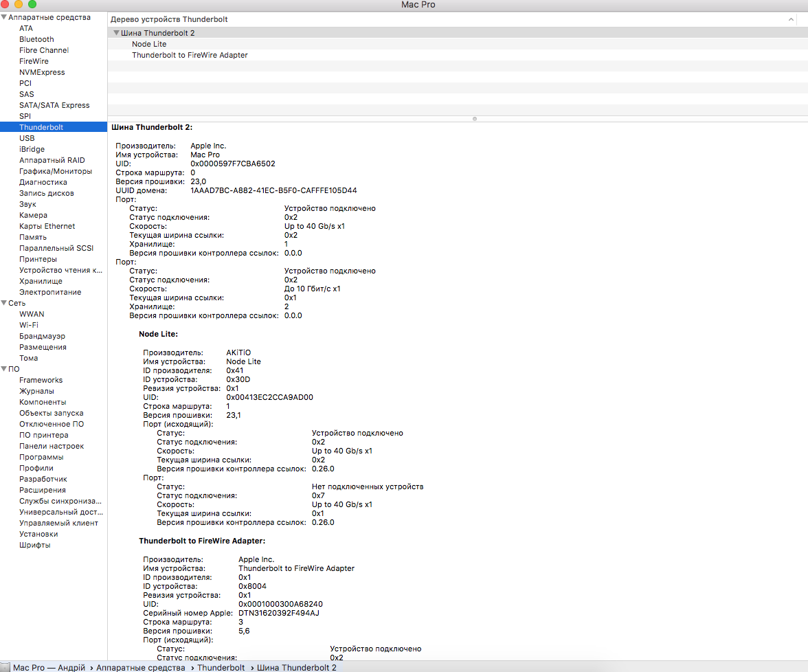Image resolution: width=808 pixels, height=672 pixels.
Task: Open the Профили section
Action: [x=36, y=468]
